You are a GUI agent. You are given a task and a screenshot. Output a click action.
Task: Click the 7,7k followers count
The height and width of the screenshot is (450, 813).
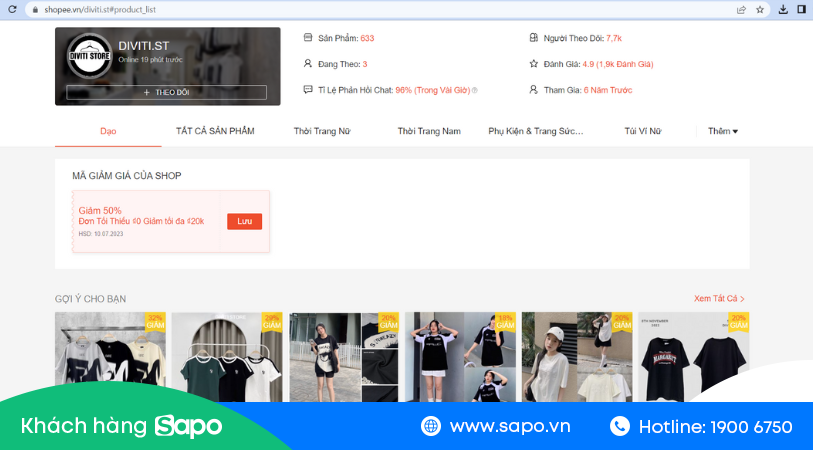tap(614, 38)
